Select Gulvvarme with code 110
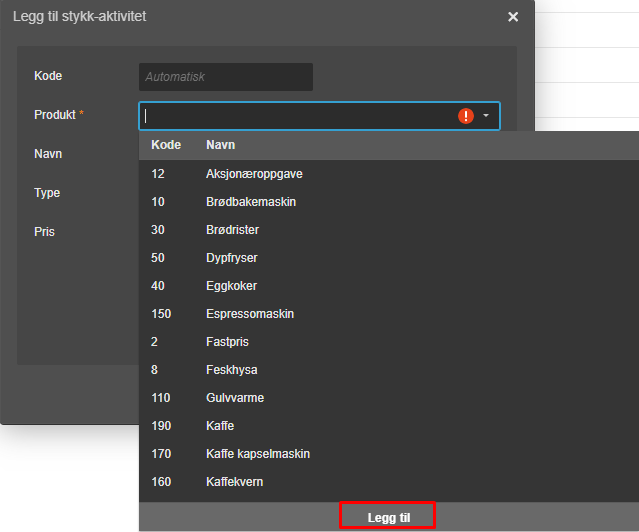Image resolution: width=639 pixels, height=532 pixels. [389, 398]
